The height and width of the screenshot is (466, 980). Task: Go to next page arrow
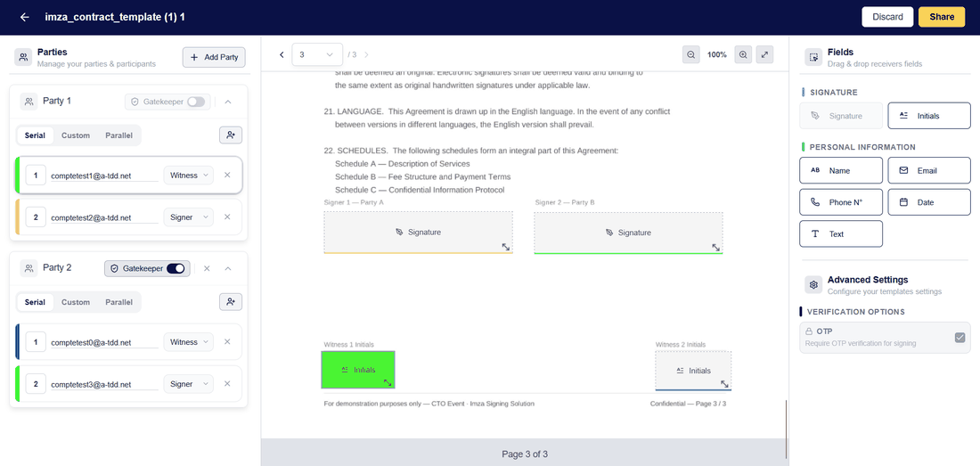click(366, 55)
